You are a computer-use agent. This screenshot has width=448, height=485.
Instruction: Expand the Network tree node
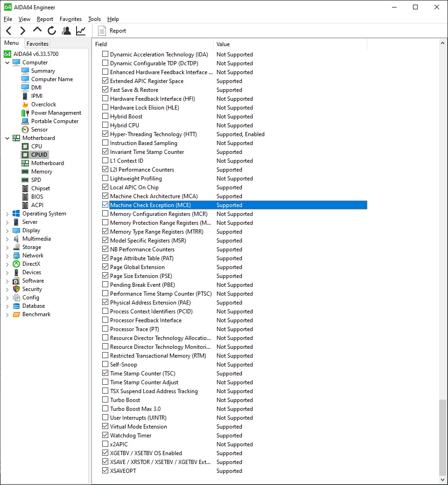tap(7, 256)
